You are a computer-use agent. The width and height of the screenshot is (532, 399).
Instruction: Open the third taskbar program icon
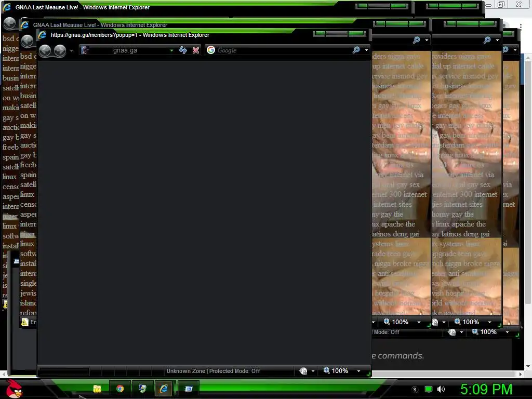142,389
